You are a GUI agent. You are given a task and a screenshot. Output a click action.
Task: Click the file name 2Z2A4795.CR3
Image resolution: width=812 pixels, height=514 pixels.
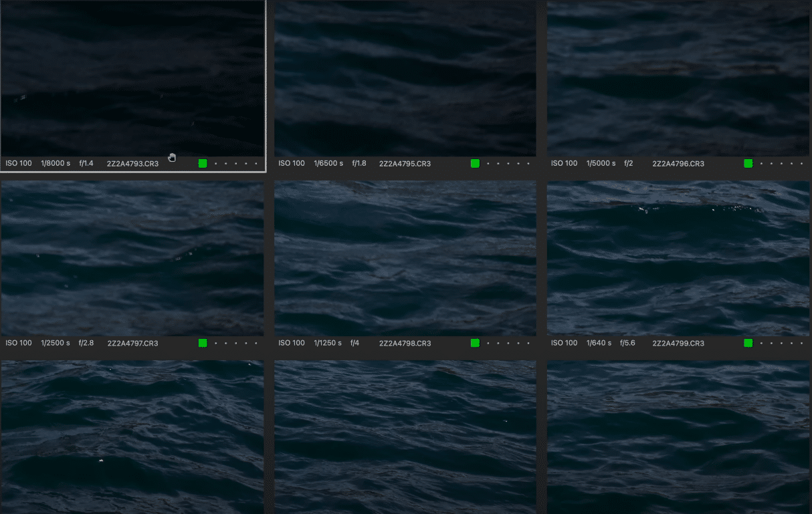[x=405, y=164]
